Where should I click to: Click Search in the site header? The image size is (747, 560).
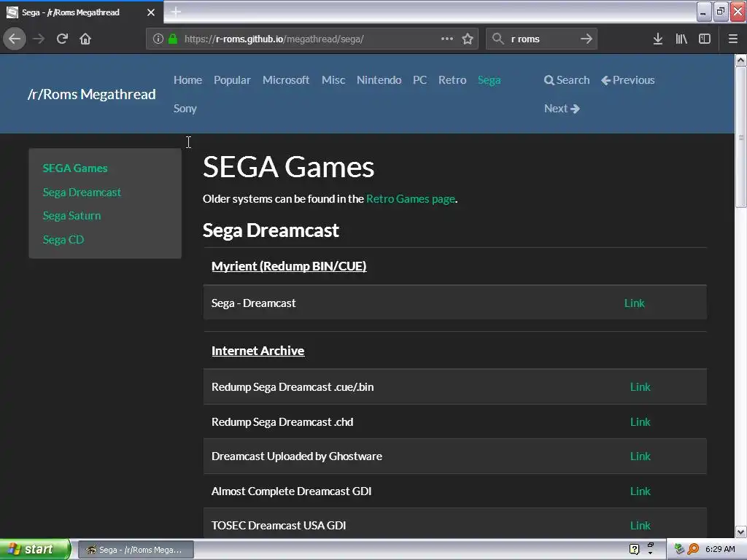(x=567, y=80)
